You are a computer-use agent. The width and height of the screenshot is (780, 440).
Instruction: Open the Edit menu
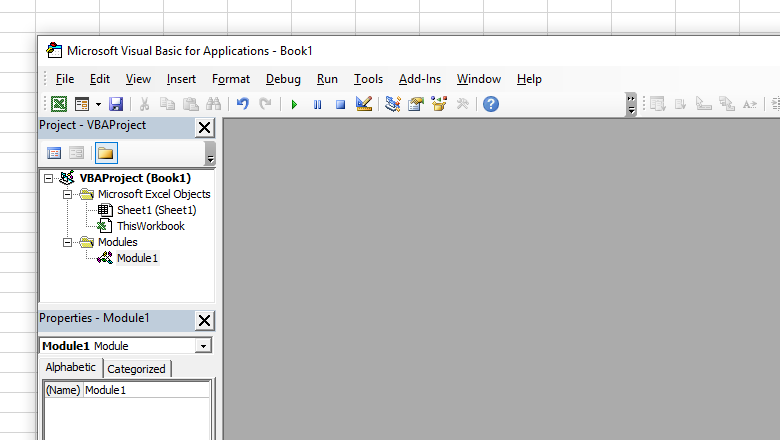[99, 79]
